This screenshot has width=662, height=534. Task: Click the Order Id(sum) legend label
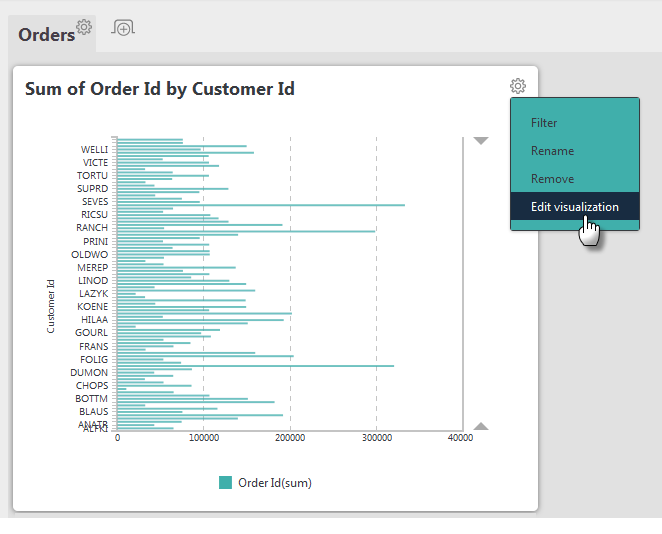275,483
